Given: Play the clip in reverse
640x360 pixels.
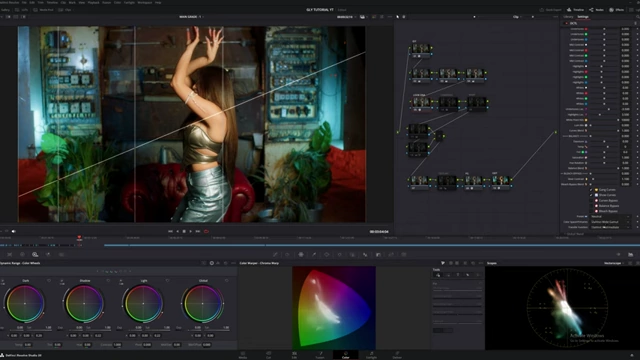Looking at the screenshot, I should pos(177,231).
